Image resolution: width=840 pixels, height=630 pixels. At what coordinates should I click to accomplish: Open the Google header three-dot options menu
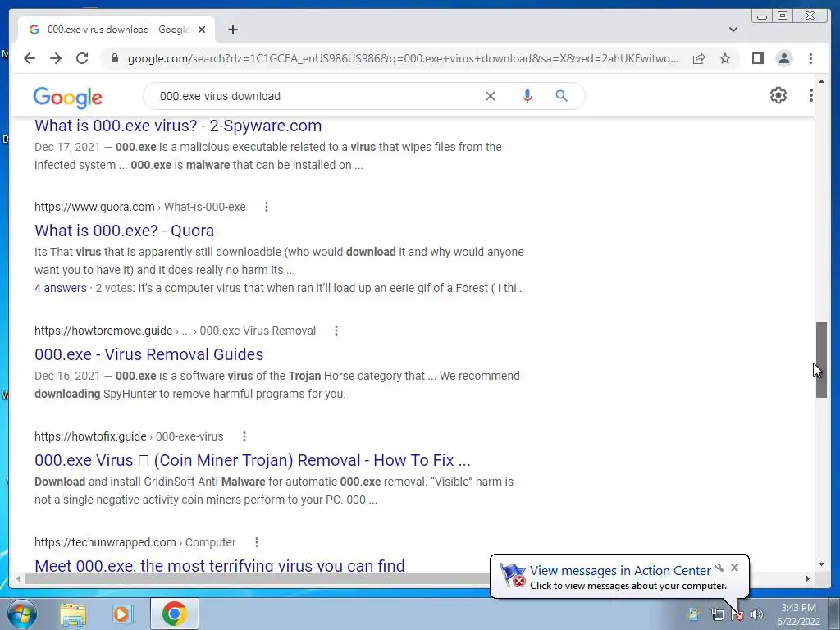[x=810, y=95]
